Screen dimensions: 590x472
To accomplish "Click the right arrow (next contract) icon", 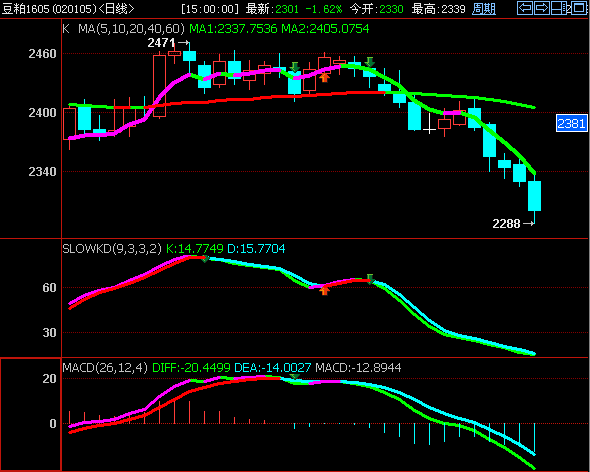I will (x=541, y=8).
